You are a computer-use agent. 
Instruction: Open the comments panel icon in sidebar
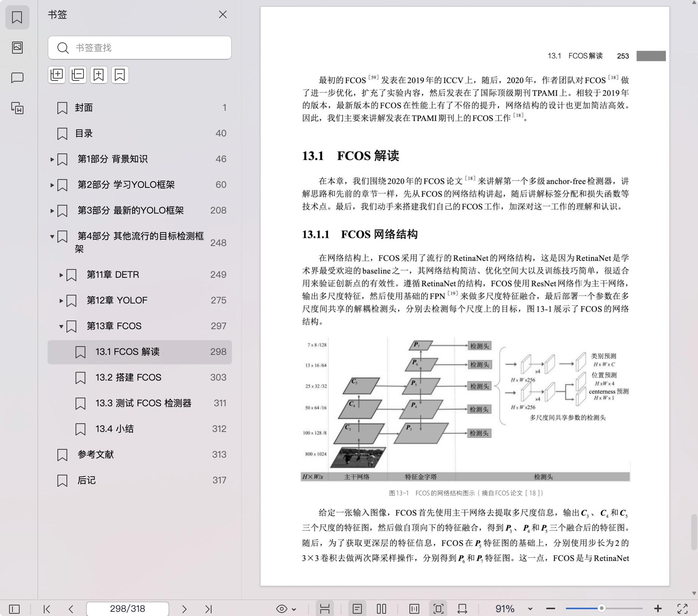pyautogui.click(x=17, y=78)
